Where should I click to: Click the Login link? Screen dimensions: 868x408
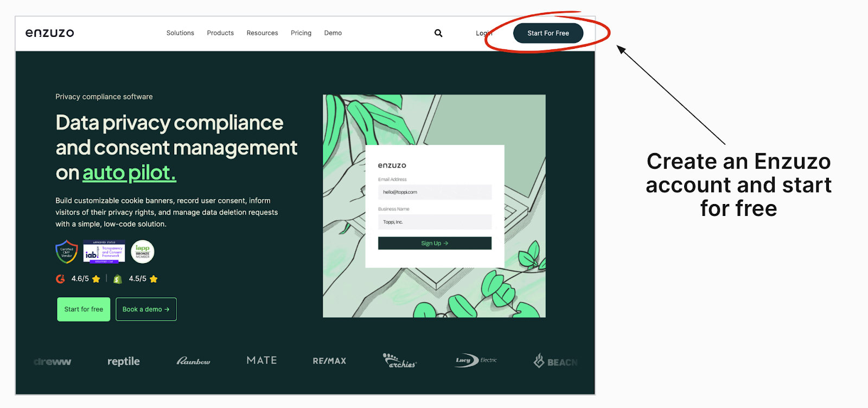point(484,33)
